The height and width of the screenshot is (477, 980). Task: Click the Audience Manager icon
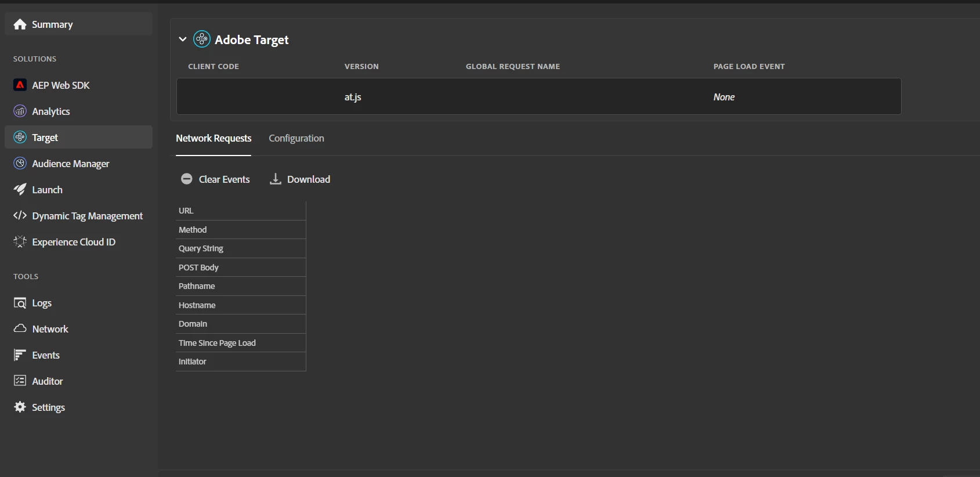tap(20, 164)
